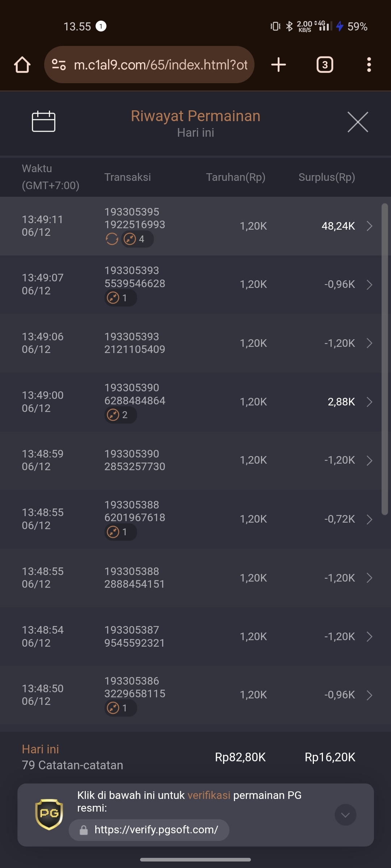
Task: Click the history list vertical scrollbar
Action: [x=384, y=359]
